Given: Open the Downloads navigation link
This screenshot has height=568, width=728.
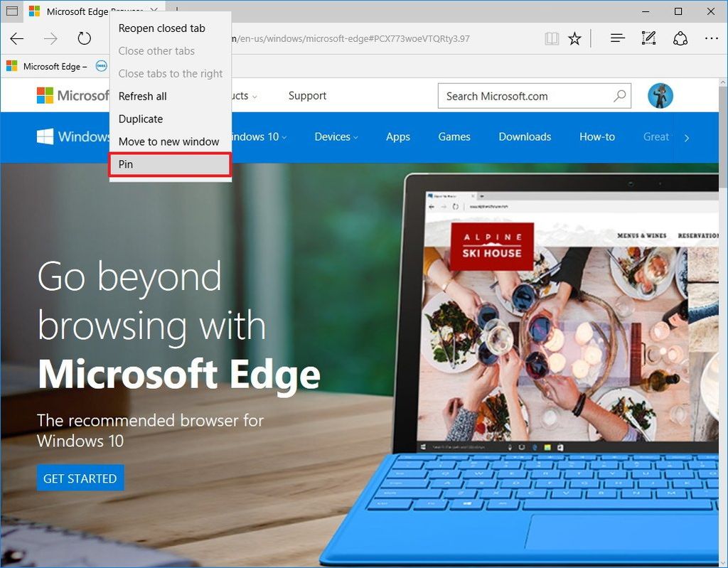Looking at the screenshot, I should pos(525,136).
